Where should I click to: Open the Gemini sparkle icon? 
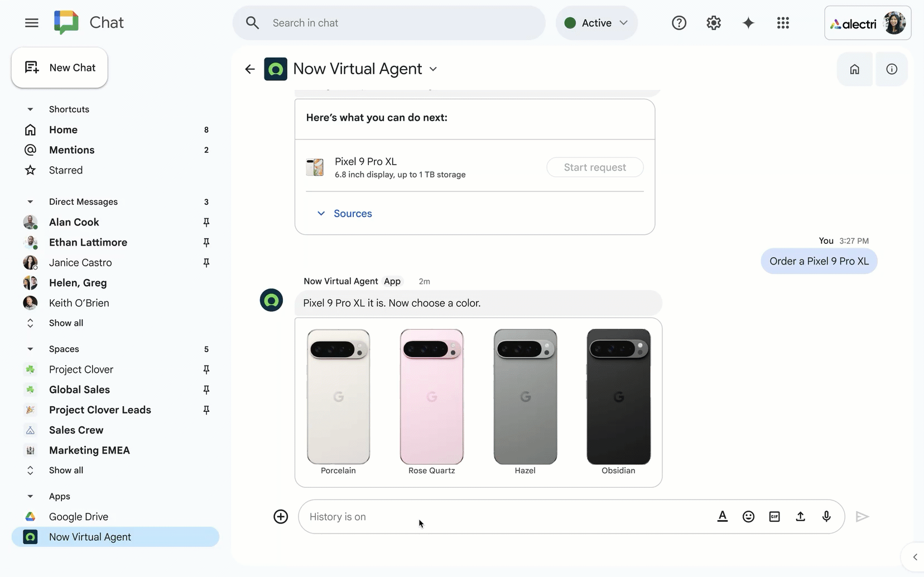pyautogui.click(x=748, y=23)
